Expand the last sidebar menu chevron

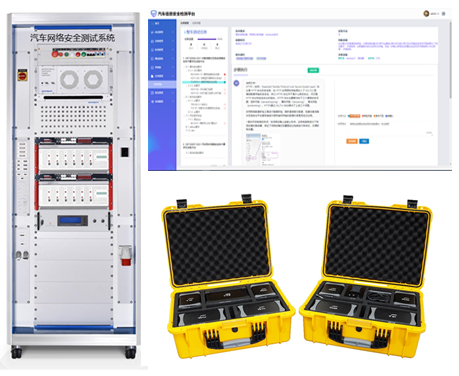pos(173,101)
